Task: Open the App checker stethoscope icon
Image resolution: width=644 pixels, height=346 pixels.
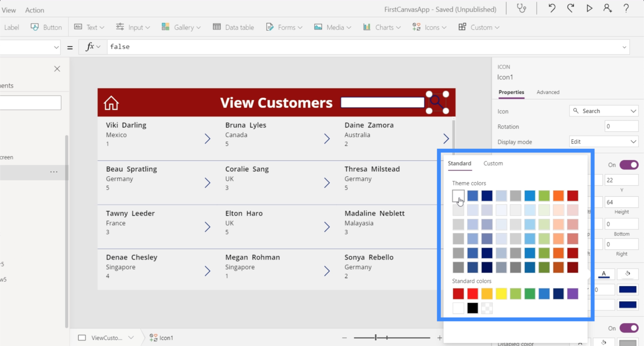Action: click(x=521, y=8)
